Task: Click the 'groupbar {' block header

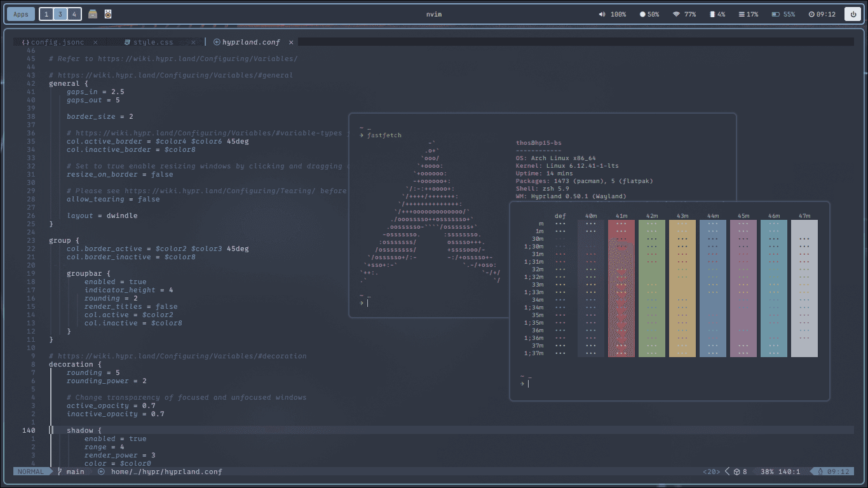Action: [x=89, y=273]
